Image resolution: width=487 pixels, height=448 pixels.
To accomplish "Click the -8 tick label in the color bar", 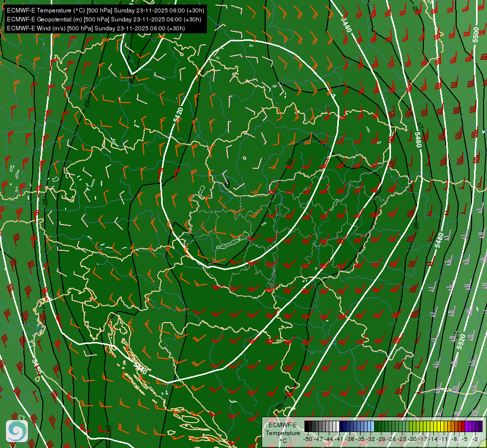I will coord(455,439).
